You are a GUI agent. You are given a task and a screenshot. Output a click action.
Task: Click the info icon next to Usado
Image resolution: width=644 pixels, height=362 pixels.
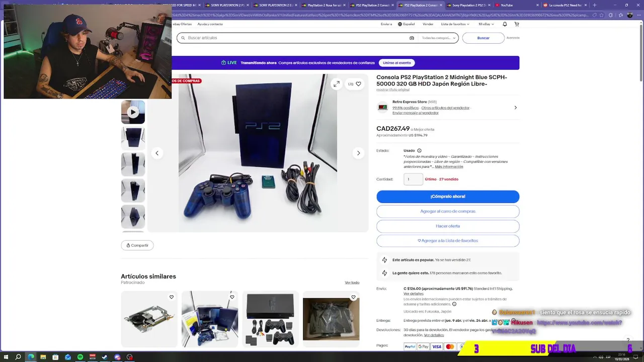tap(419, 150)
